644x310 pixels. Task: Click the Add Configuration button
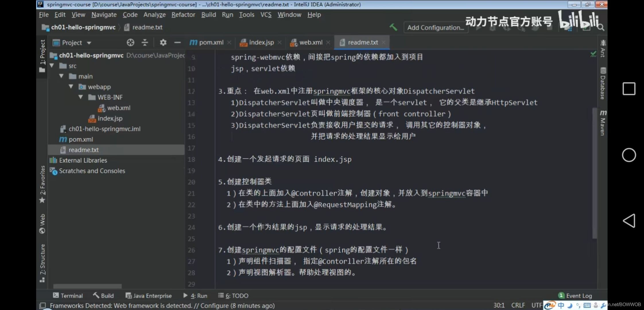click(435, 28)
